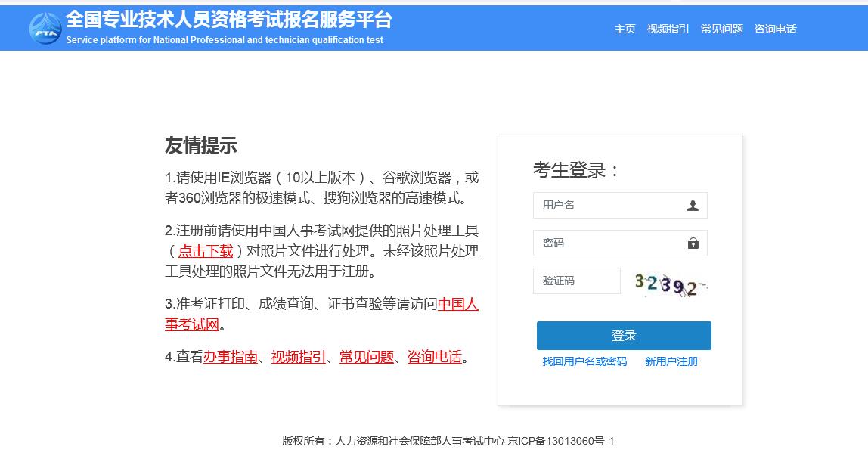Open 视频指引 in the top navigation
This screenshot has width=868, height=459.
668,29
